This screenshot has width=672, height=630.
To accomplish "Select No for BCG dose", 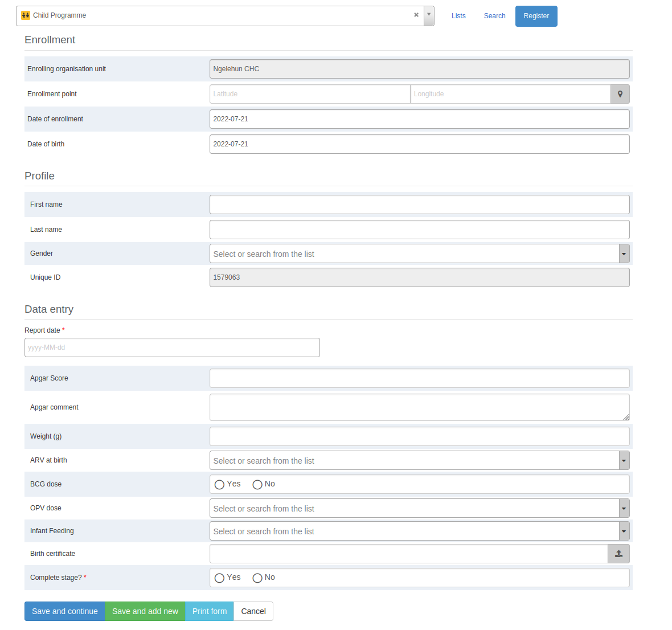I will click(257, 485).
